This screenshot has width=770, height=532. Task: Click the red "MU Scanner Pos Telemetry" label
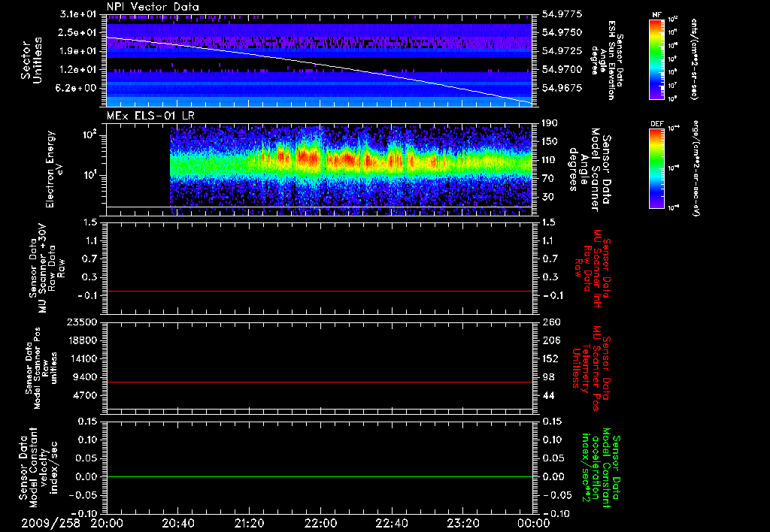591,369
